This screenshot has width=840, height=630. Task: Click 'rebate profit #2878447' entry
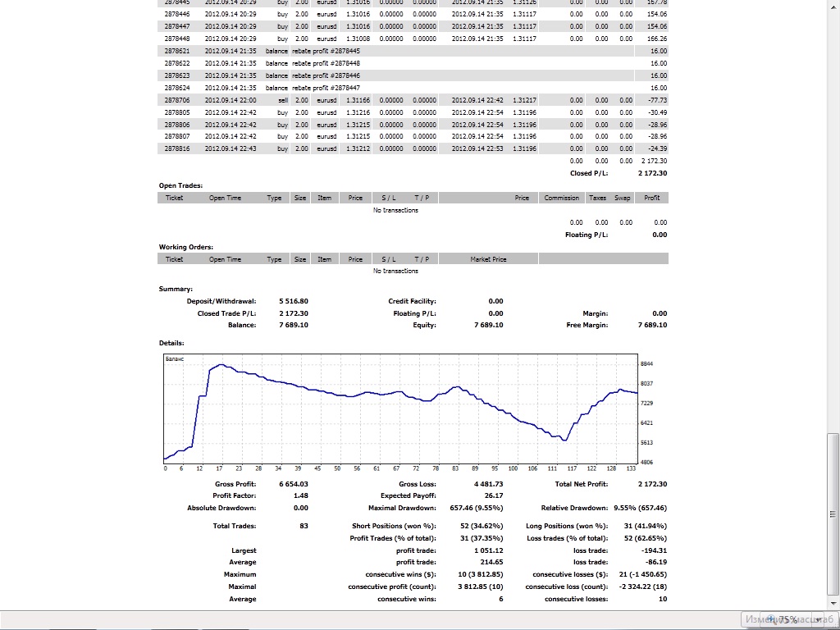pos(326,88)
